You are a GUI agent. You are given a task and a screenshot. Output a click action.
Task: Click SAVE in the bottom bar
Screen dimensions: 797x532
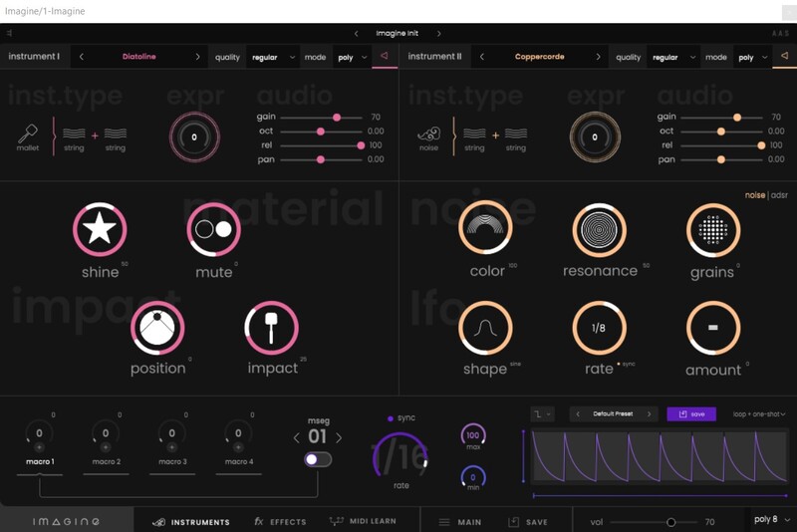click(528, 522)
